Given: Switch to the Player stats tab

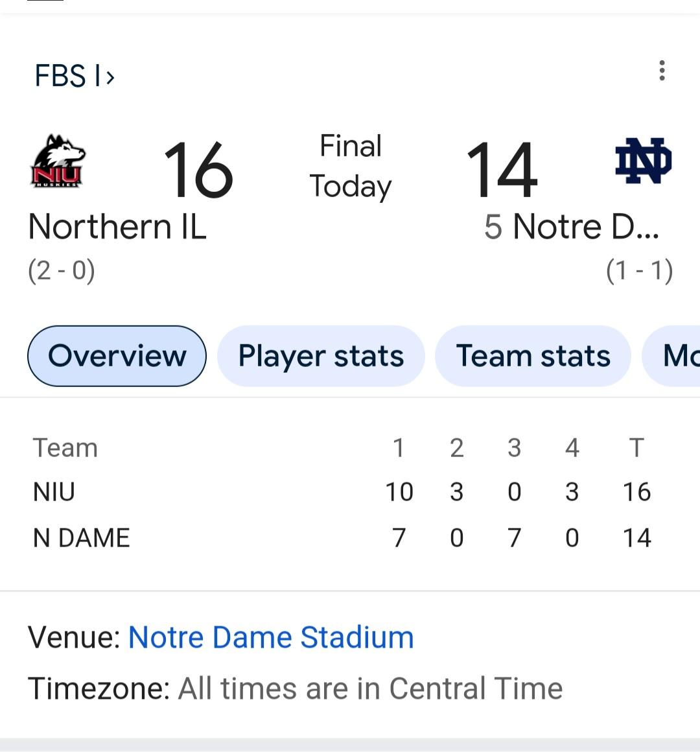Looking at the screenshot, I should [x=321, y=356].
